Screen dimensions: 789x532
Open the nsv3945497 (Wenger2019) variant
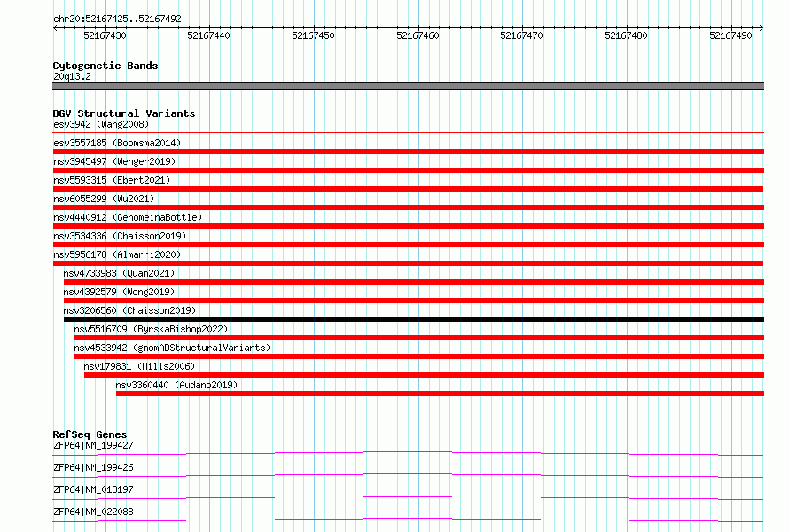pyautogui.click(x=114, y=161)
